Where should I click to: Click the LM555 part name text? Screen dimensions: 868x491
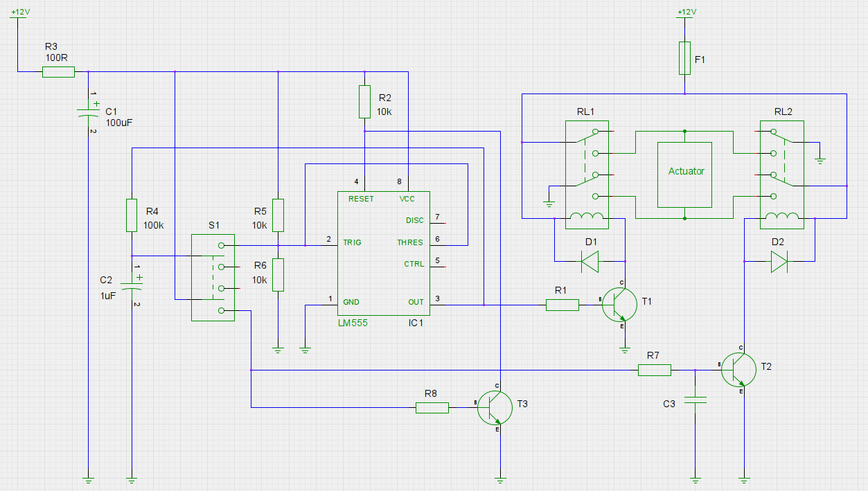[353, 323]
